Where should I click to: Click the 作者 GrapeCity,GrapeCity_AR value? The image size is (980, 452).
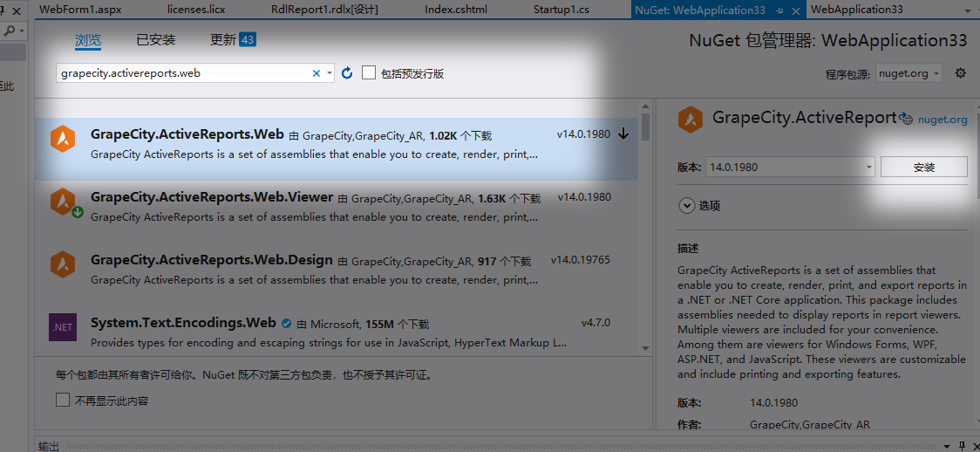pos(810,425)
